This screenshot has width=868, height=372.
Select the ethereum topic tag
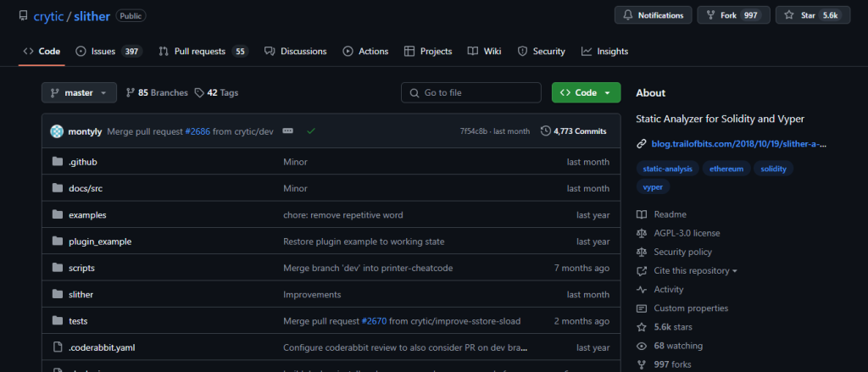click(x=726, y=169)
